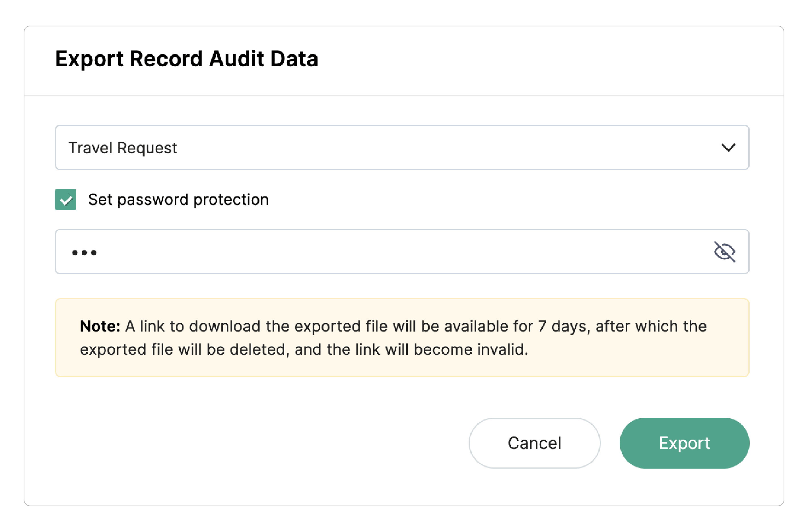
Task: Click the chevron arrow in the Travel Request dropdown
Action: click(x=728, y=148)
